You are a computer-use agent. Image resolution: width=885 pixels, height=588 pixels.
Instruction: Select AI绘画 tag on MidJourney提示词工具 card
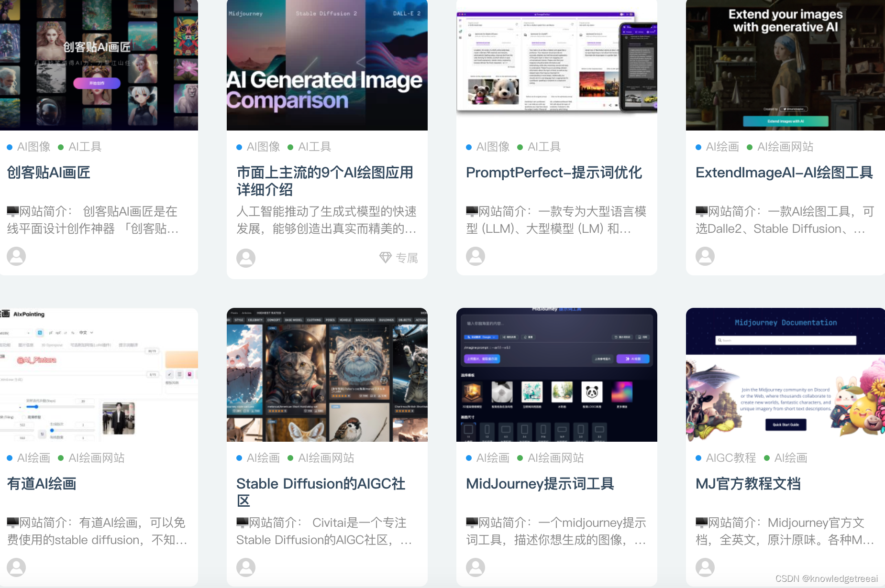point(493,458)
